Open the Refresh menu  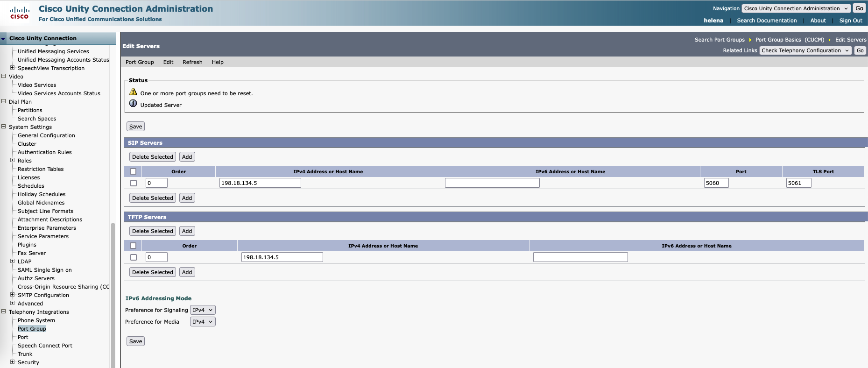192,62
